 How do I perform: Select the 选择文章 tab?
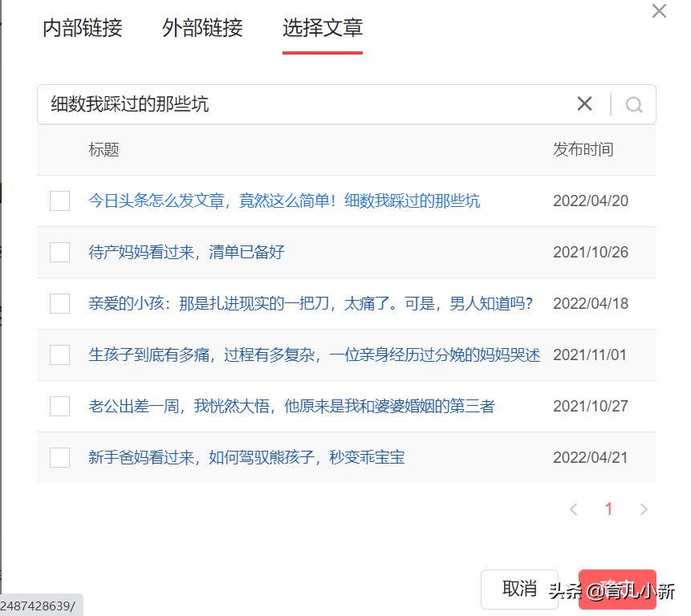click(322, 29)
